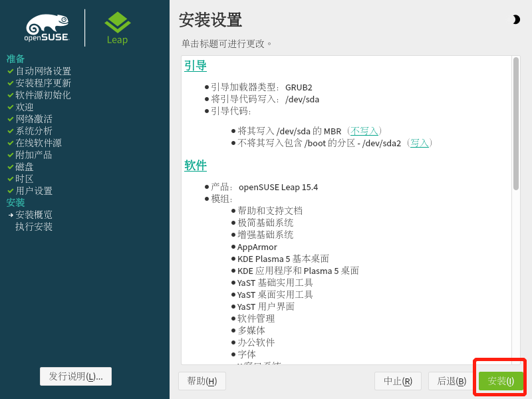
Task: Click the 不写入 link for MBR
Action: click(364, 131)
